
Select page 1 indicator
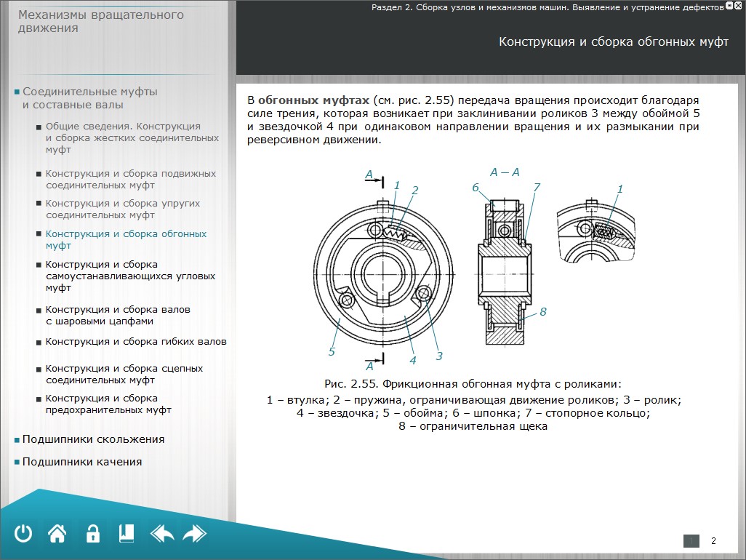click(691, 540)
